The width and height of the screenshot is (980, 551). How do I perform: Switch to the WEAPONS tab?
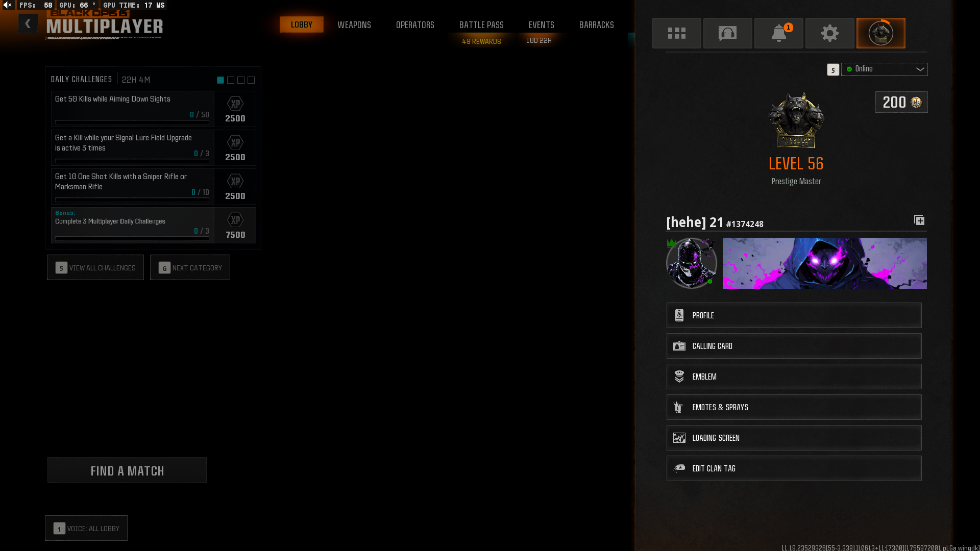tap(354, 24)
